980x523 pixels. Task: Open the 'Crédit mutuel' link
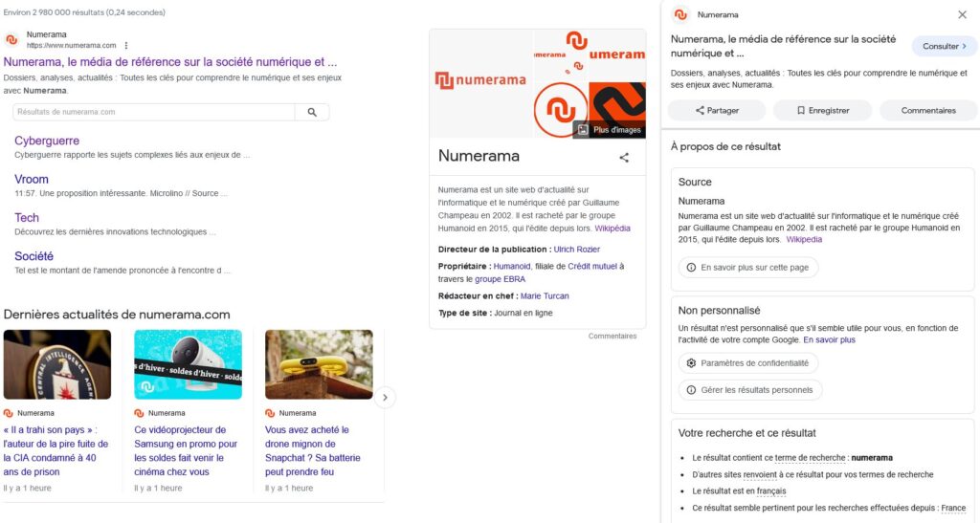pos(591,266)
